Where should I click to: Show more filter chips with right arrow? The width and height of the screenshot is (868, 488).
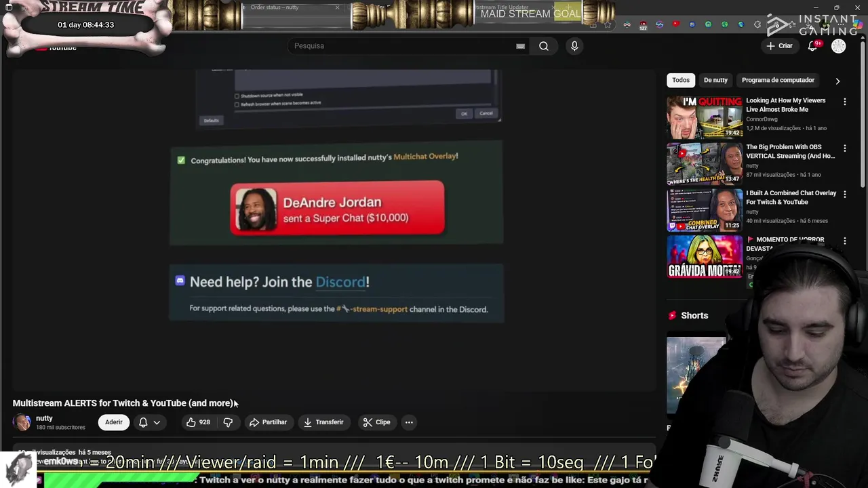[837, 81]
